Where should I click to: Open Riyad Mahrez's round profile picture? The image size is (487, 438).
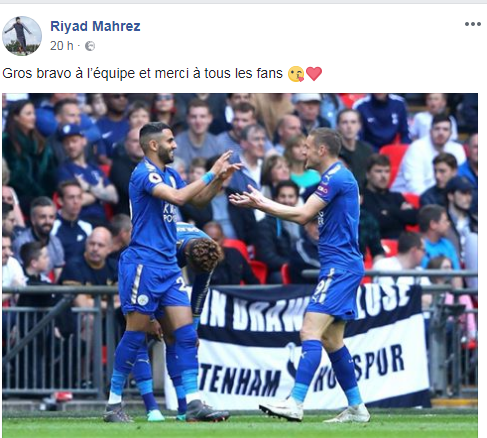(22, 36)
